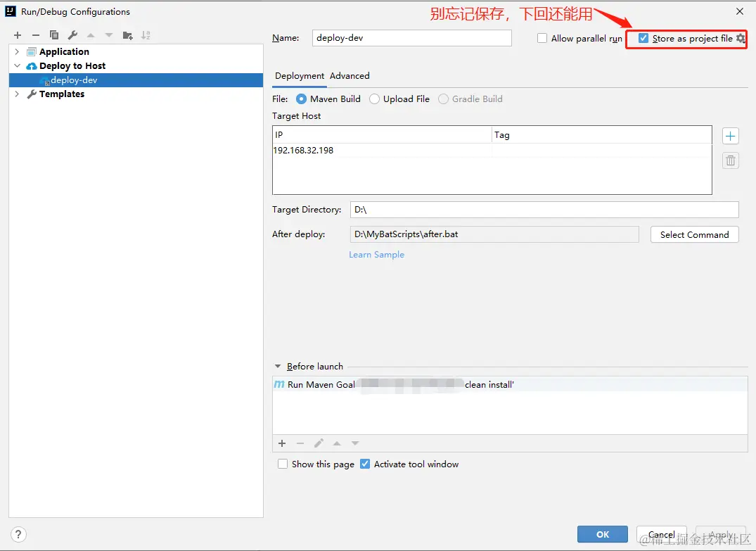
Task: Select Gradle Build radio option
Action: 443,99
